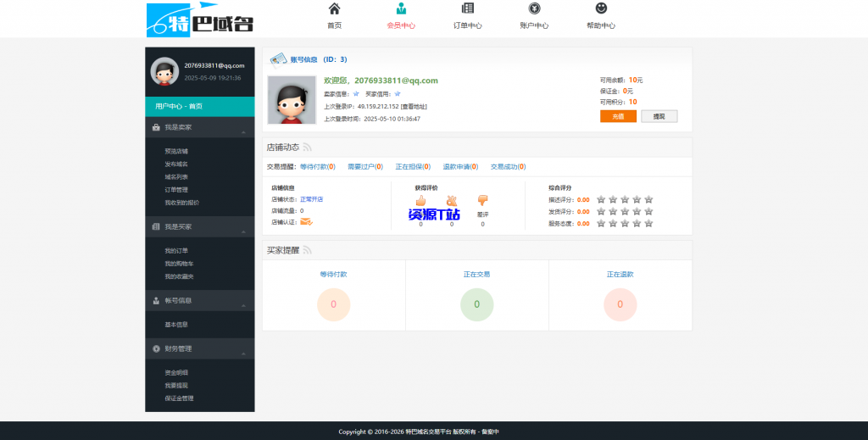
Task: Click the 首页 home icon in top navigation
Action: click(x=334, y=9)
